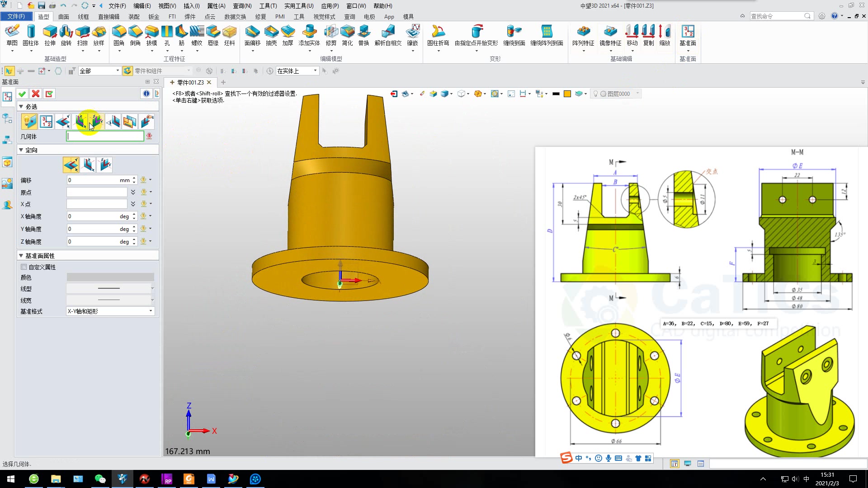Select the 螺纹 (Thread) tool

197,36
